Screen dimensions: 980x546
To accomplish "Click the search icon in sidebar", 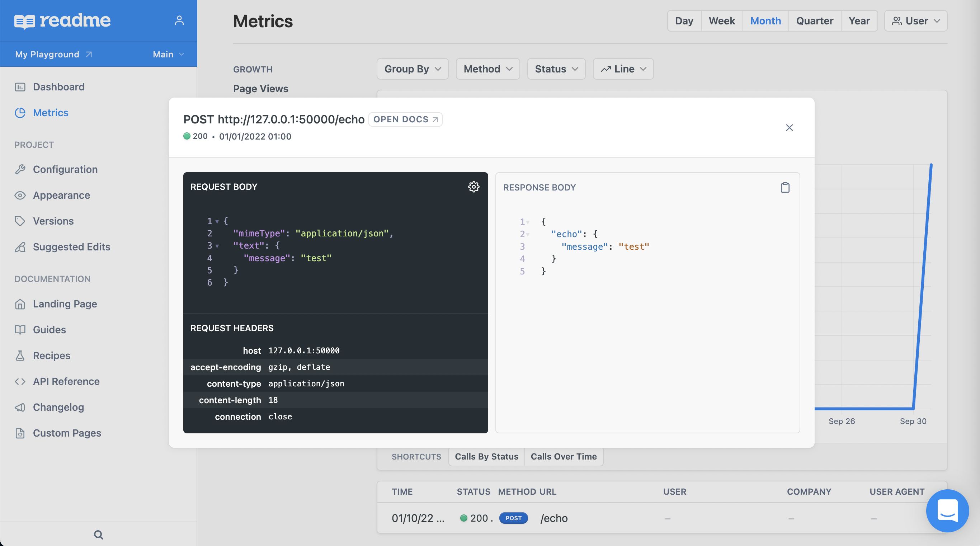I will [x=98, y=534].
